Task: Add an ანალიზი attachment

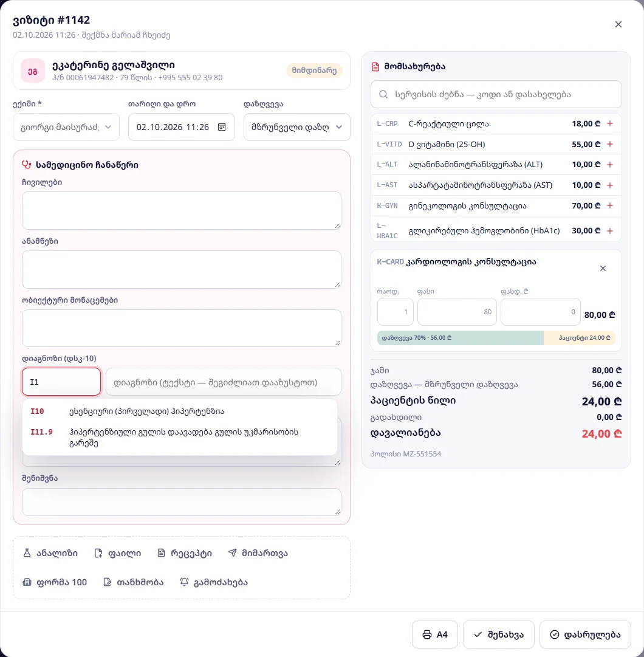Action: click(x=50, y=553)
